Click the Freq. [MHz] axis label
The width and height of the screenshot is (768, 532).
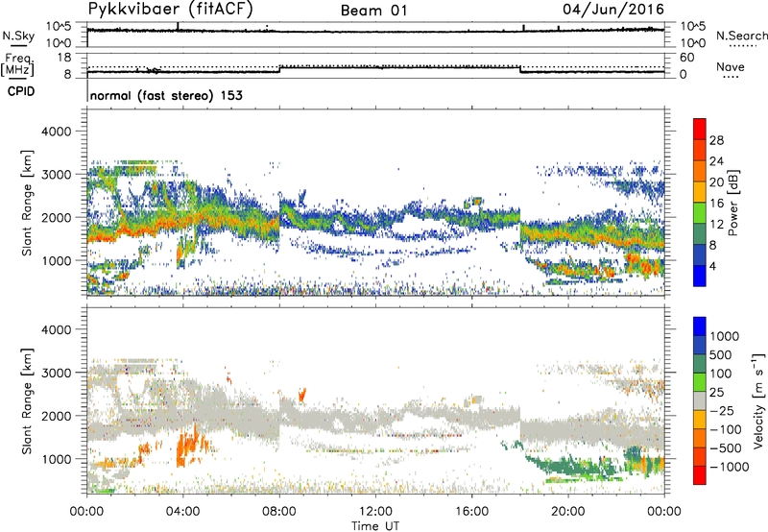point(18,65)
